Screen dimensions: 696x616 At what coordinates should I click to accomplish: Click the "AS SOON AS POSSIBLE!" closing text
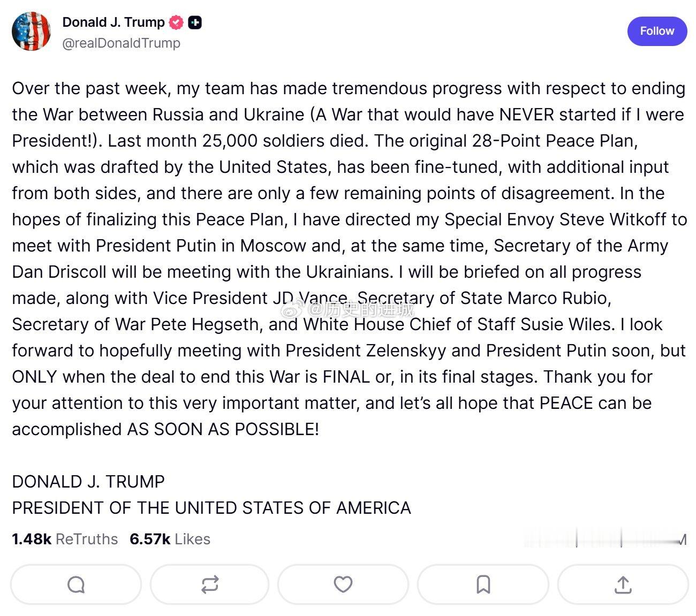click(x=223, y=429)
